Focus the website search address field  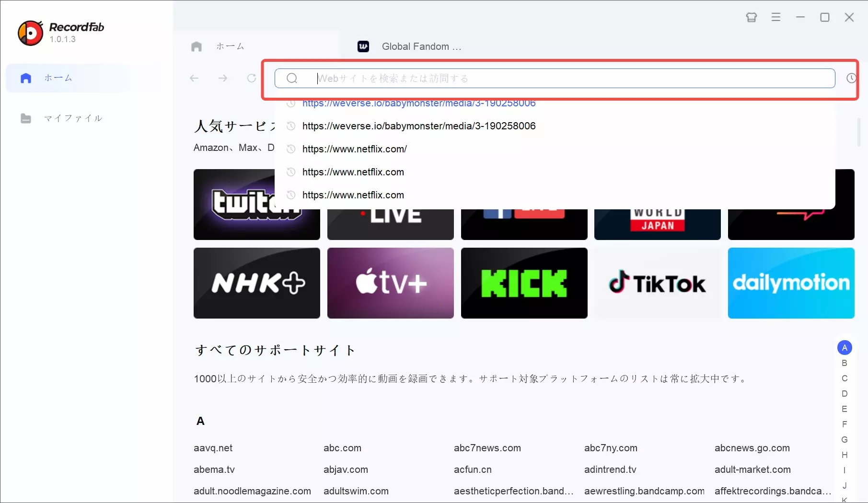point(555,78)
